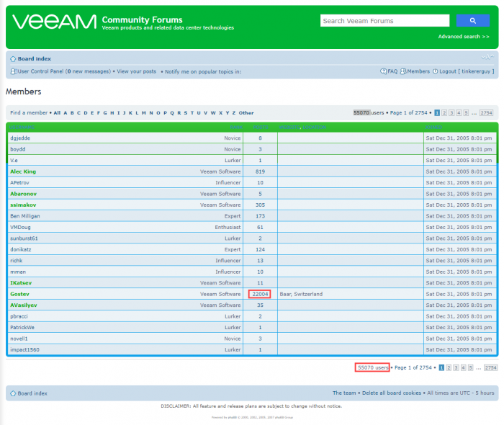This screenshot has height=425, width=504.
Task: Open donikatz member profile
Action: [21, 249]
